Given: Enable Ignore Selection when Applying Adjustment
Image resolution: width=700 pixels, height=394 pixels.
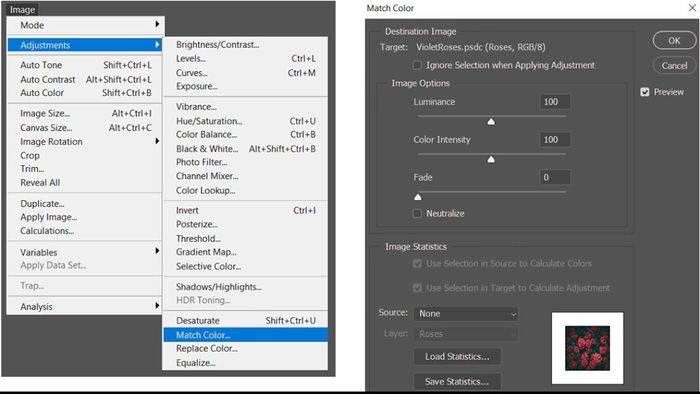Looking at the screenshot, I should (417, 65).
